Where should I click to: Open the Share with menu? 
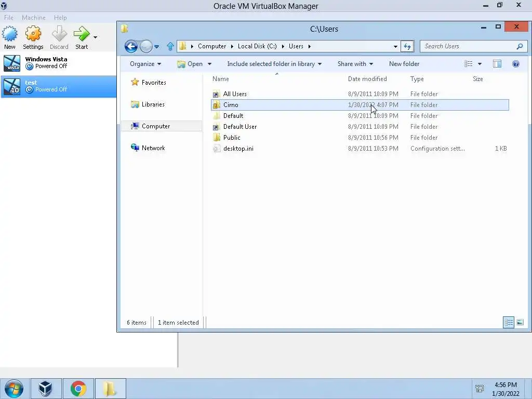coord(355,64)
